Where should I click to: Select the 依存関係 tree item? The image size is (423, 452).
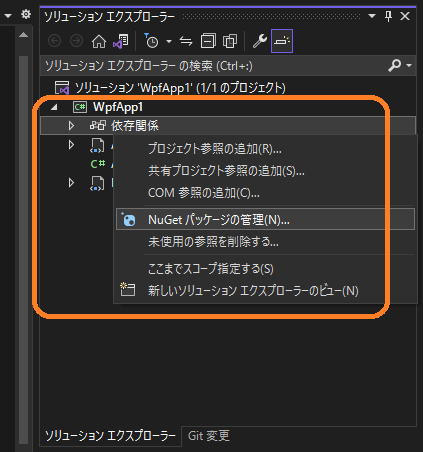click(228, 126)
